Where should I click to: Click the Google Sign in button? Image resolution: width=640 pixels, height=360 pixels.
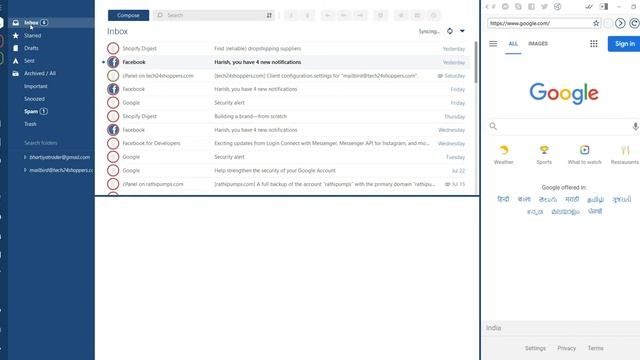coord(624,44)
